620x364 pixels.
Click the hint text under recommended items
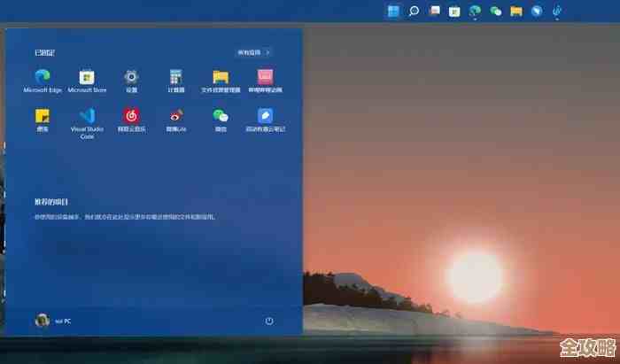coord(125,217)
